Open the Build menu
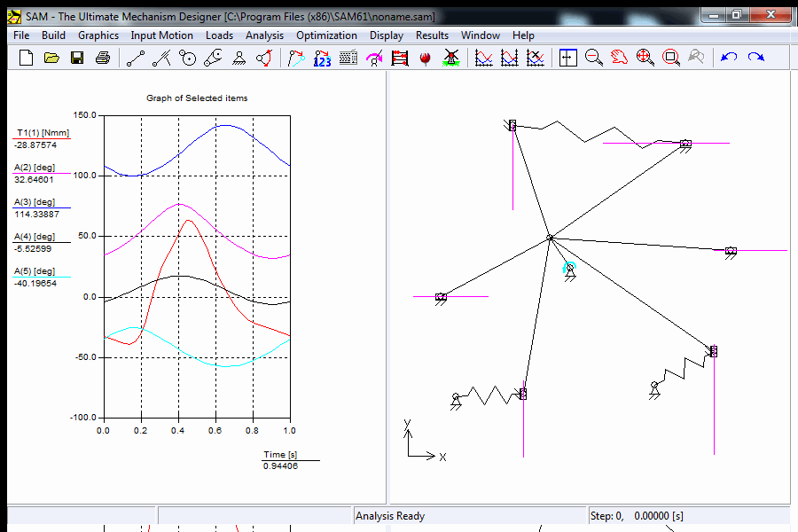 53,35
